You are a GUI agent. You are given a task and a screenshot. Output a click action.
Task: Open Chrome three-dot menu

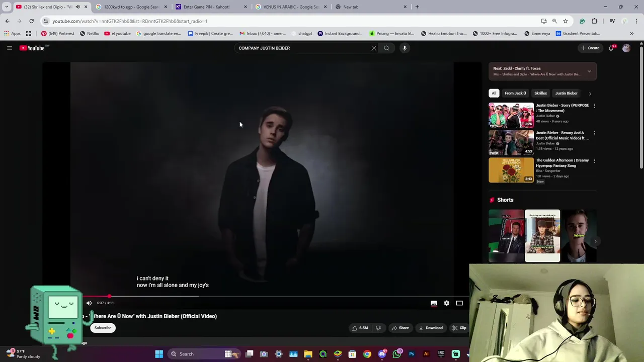click(637, 21)
